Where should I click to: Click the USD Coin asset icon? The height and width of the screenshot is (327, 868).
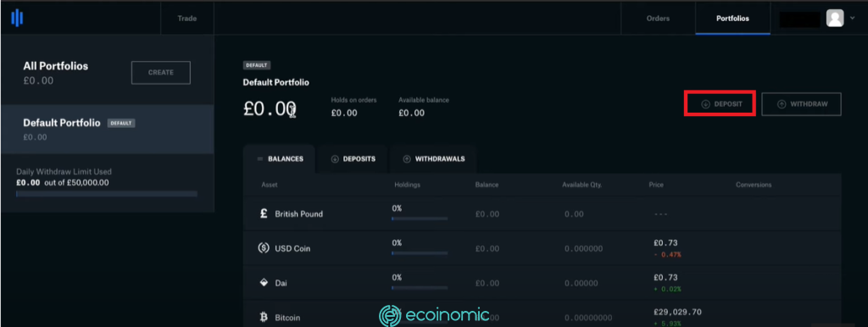click(x=264, y=248)
